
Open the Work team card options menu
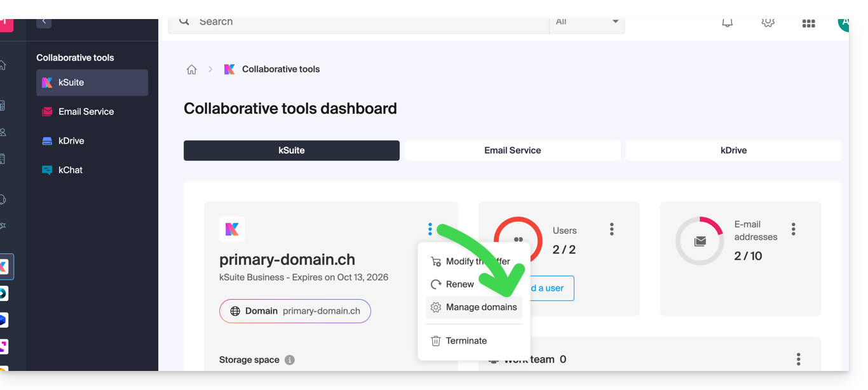coord(798,360)
